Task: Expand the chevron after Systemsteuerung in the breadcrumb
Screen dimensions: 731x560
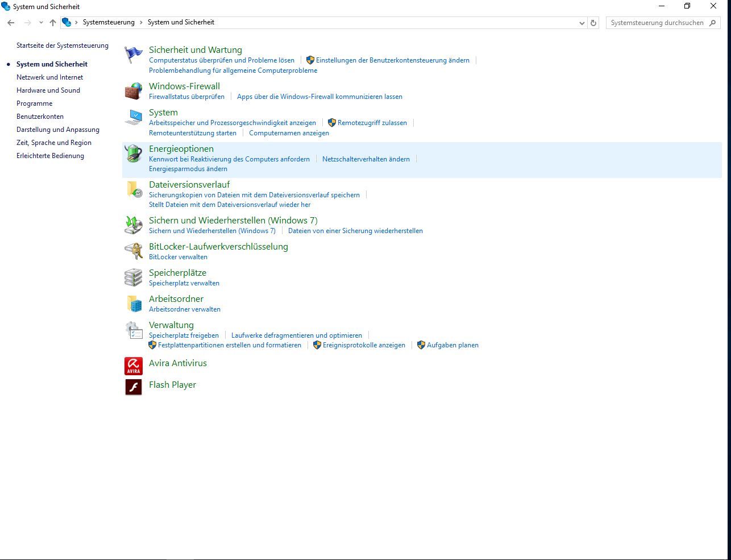Action: tap(141, 22)
